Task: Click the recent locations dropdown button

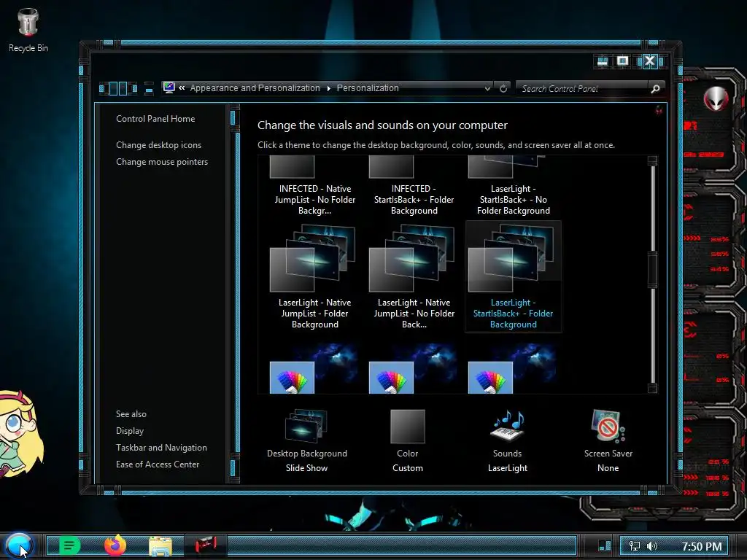Action: [x=149, y=88]
